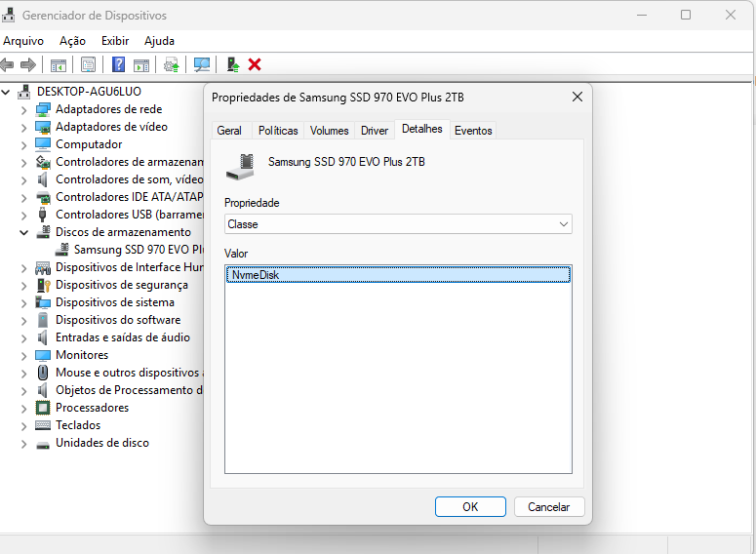
Task: Select Objetos de Processamento tree item
Action: (x=129, y=390)
